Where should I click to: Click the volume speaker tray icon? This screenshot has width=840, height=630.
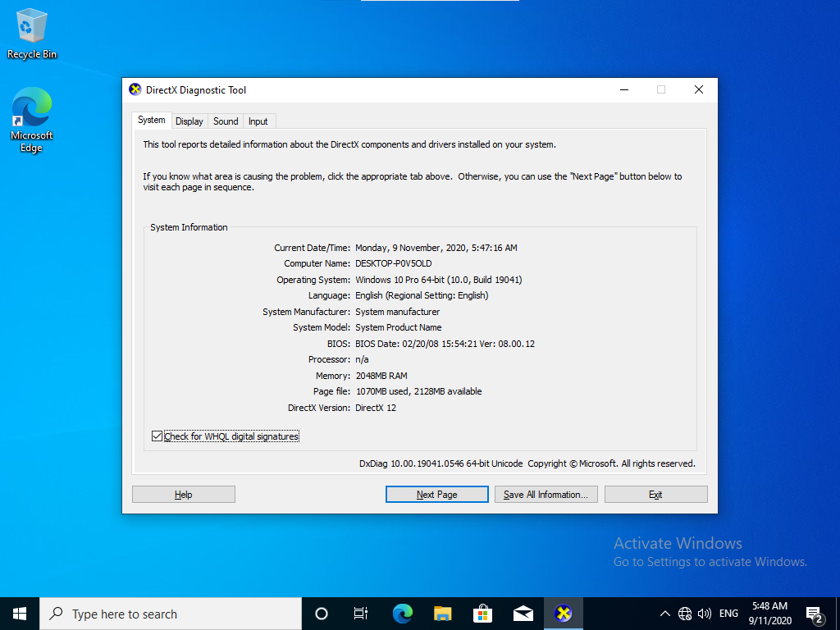pos(705,614)
